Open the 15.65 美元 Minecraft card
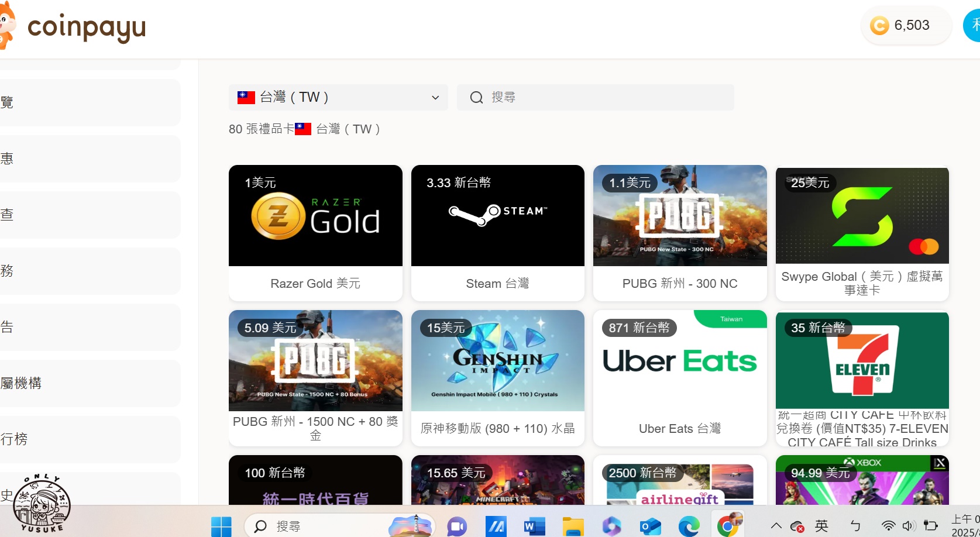 497,480
